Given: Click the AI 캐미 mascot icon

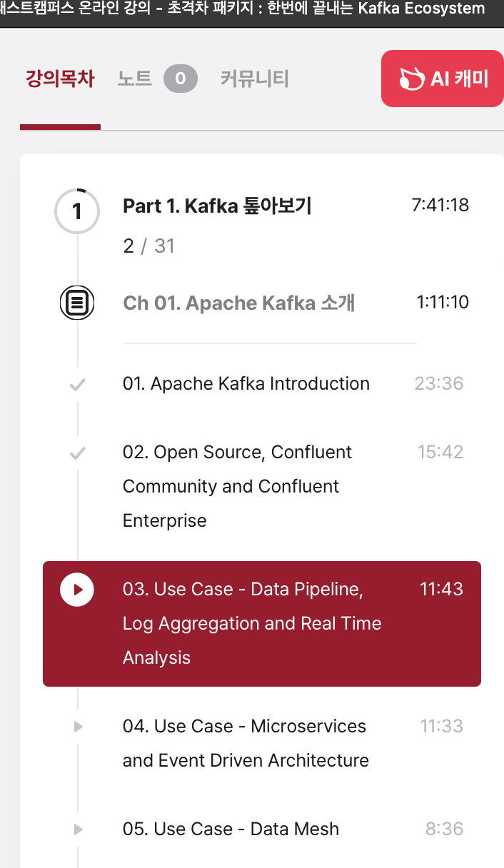Looking at the screenshot, I should pyautogui.click(x=411, y=79).
